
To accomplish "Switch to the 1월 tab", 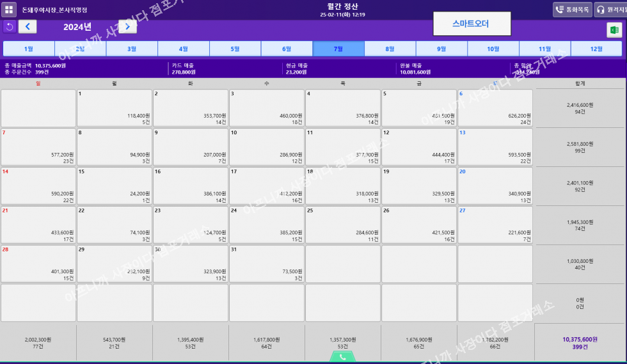I will [x=29, y=49].
